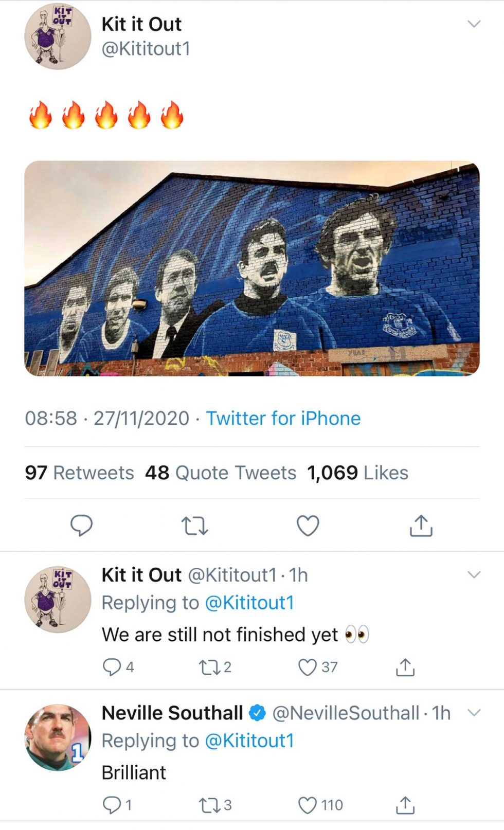Like Neville Southall's reply
Screen dimensions: 504x830
coord(308,804)
